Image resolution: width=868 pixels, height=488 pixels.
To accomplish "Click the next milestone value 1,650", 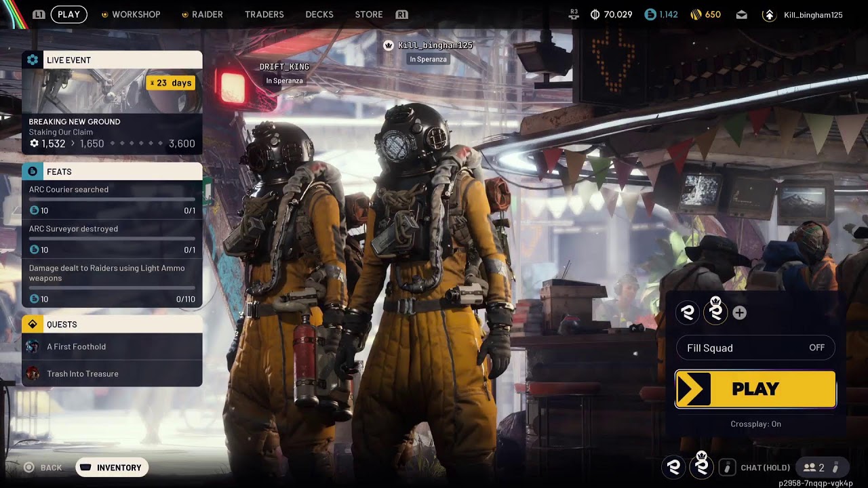I will pyautogui.click(x=92, y=144).
